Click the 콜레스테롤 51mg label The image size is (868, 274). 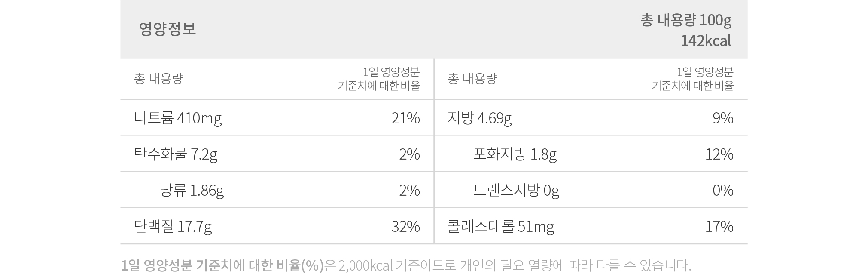coord(501,226)
